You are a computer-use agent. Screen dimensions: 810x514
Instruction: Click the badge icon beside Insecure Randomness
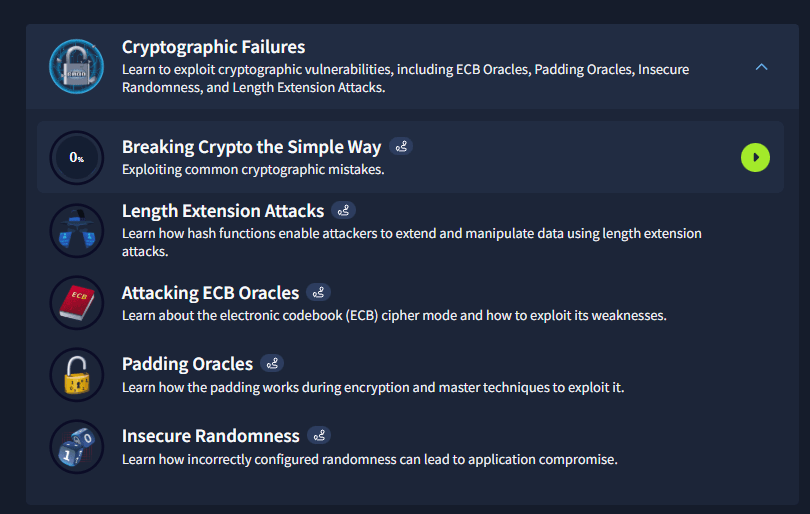(319, 435)
